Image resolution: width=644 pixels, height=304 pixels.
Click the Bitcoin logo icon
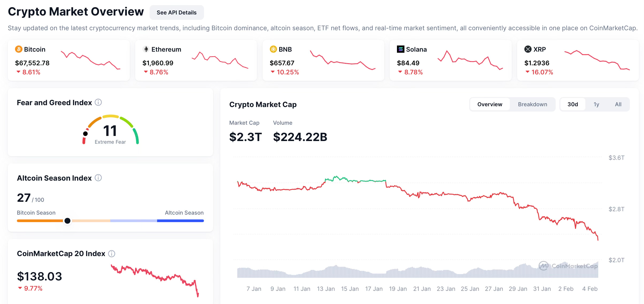point(18,49)
